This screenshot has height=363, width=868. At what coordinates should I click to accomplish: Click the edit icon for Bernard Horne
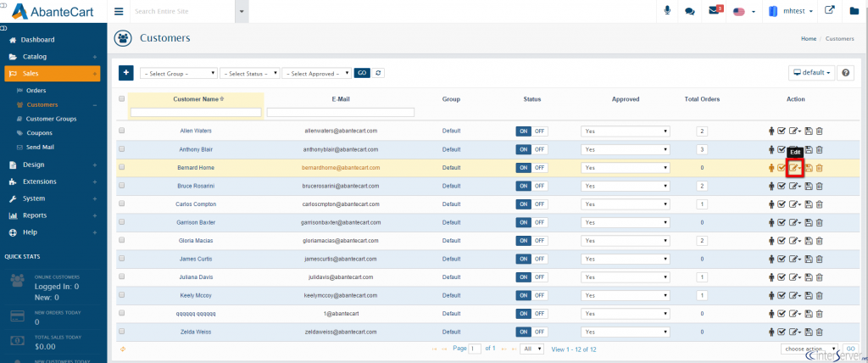pos(793,168)
